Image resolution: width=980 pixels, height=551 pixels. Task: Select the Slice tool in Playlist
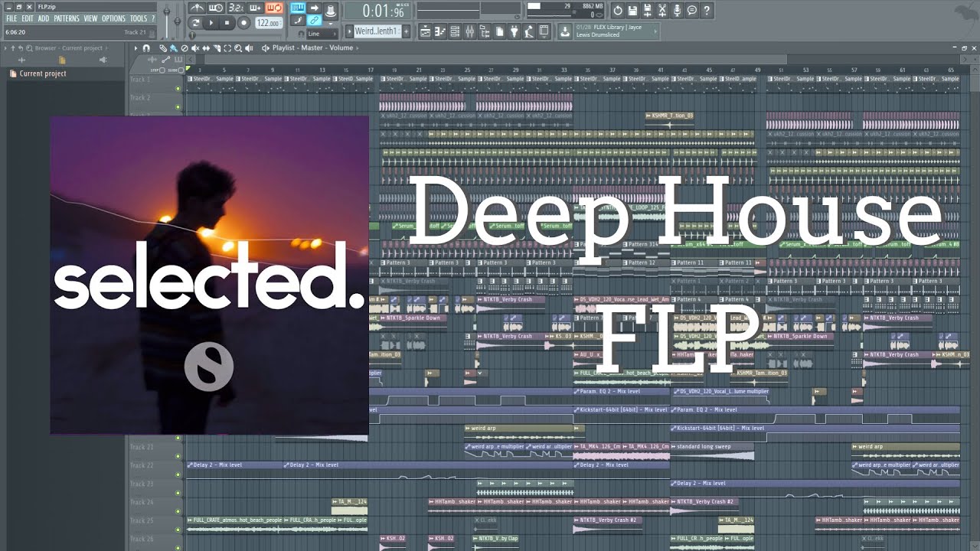(x=217, y=48)
